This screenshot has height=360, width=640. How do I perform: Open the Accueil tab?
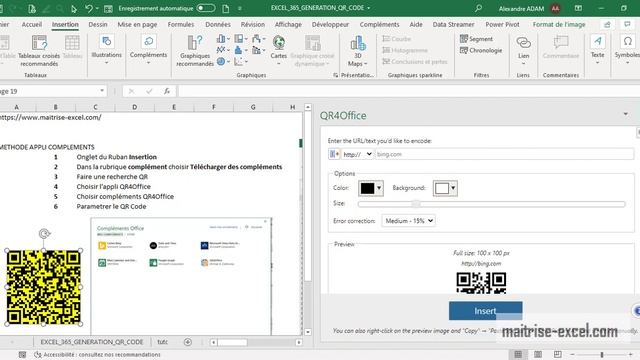32,24
